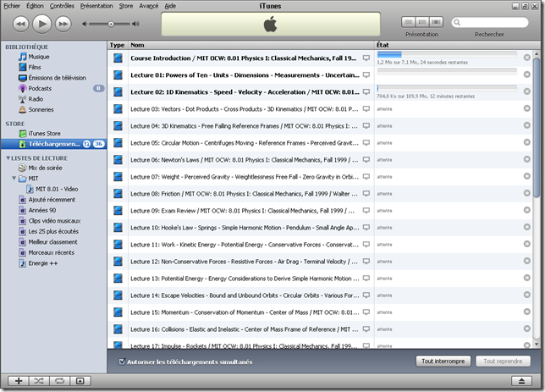Image resolution: width=545 pixels, height=392 pixels.
Task: Click the eject disc button
Action: [521, 381]
